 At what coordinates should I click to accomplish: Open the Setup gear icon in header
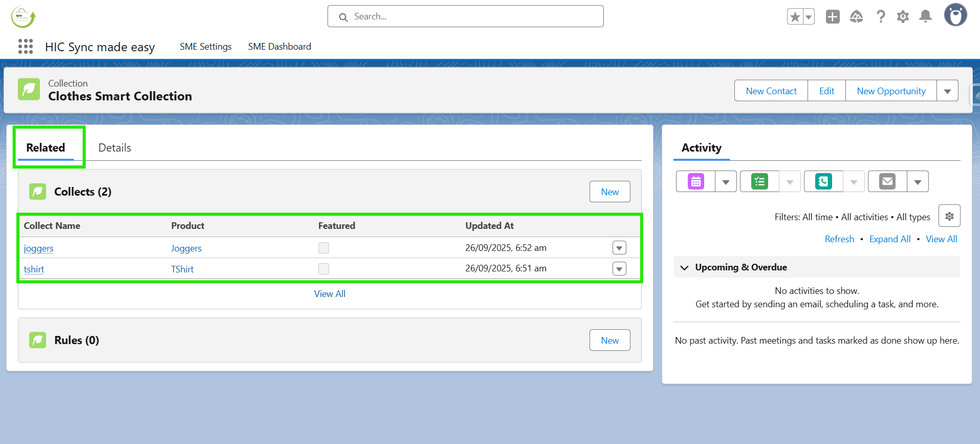click(x=903, y=17)
